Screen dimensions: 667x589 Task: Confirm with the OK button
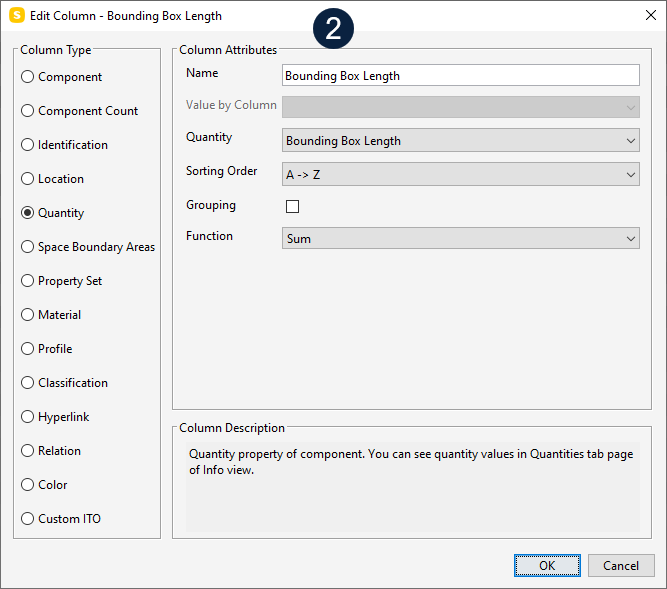547,566
